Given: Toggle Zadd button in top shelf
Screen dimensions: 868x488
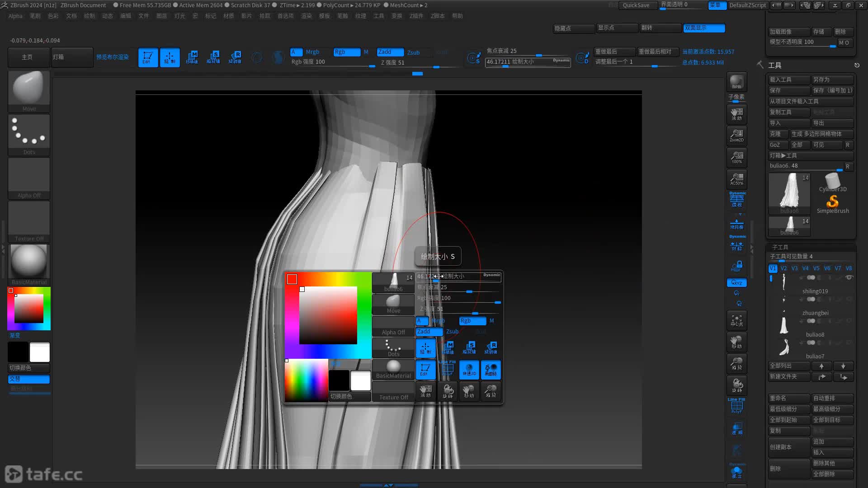Looking at the screenshot, I should (x=390, y=52).
